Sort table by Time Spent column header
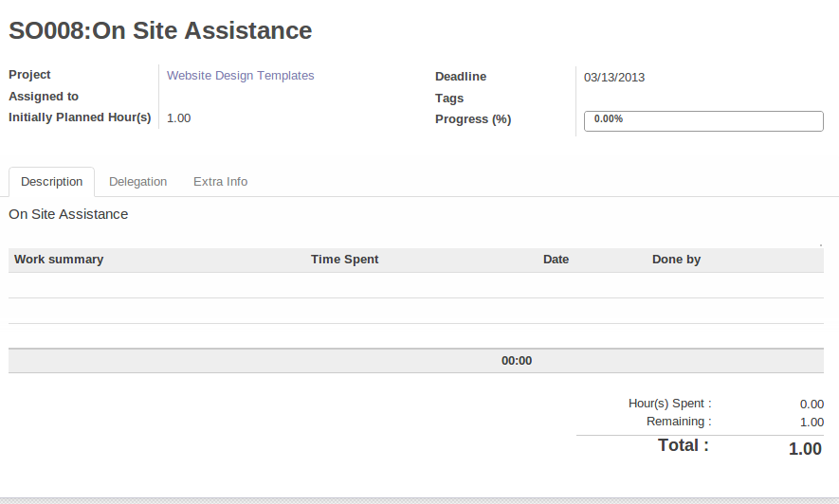 [344, 260]
